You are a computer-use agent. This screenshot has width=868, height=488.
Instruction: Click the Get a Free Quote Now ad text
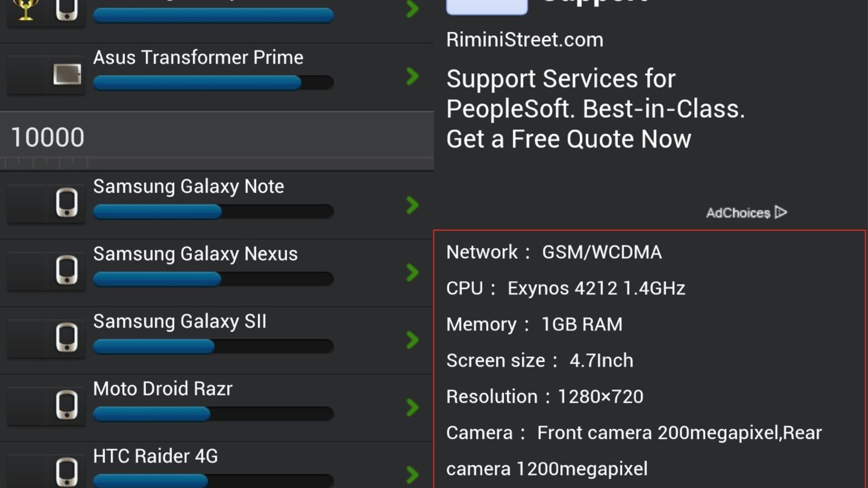[x=568, y=139]
